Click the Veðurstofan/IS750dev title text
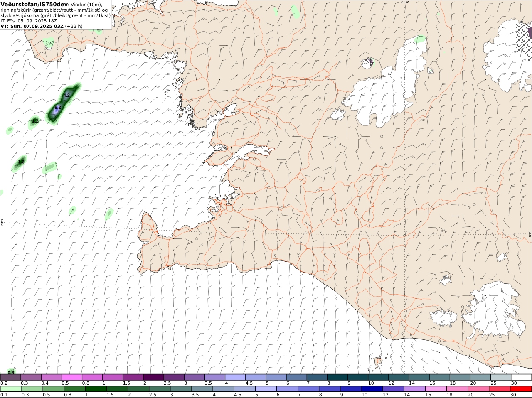This screenshot has height=398, width=532. [34, 4]
